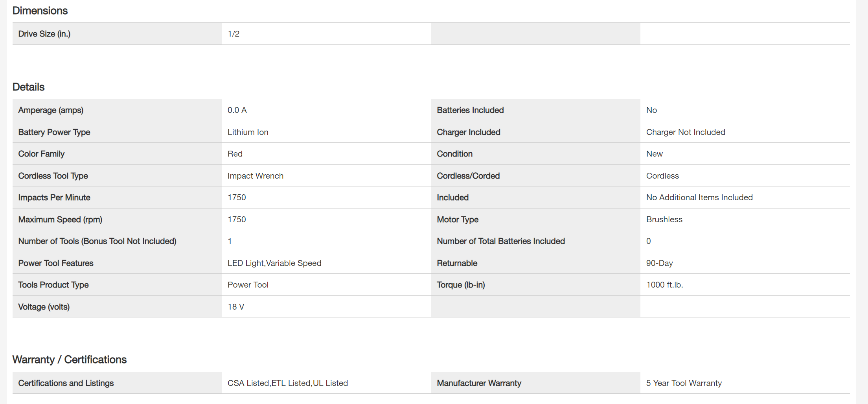This screenshot has width=868, height=404.
Task: Select the LED Light,Variable Speed value
Action: coord(274,263)
